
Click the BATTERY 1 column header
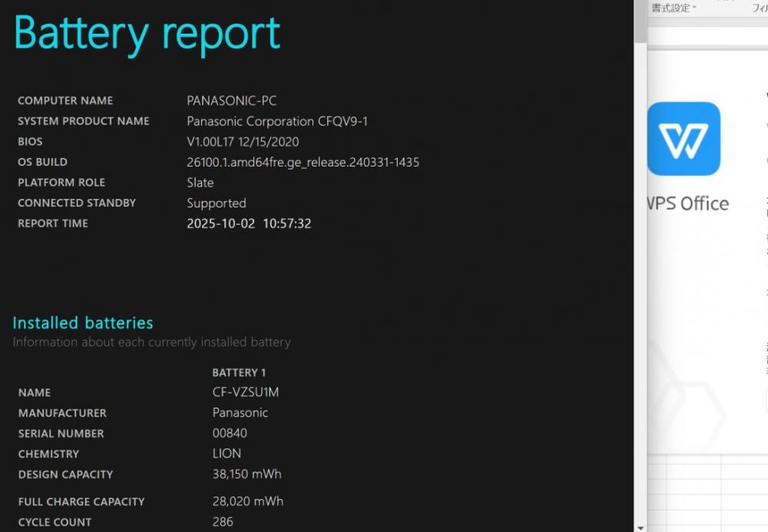tap(239, 372)
